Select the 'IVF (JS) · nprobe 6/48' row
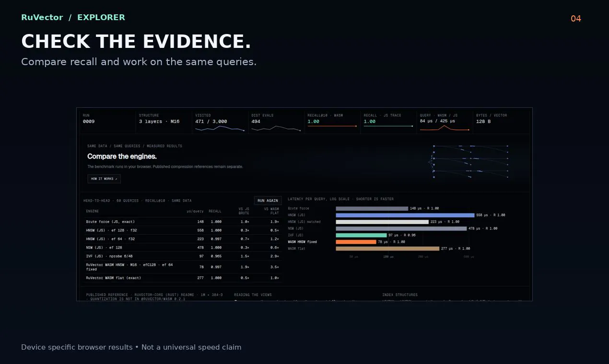Image resolution: width=609 pixels, height=364 pixels. [x=182, y=256]
